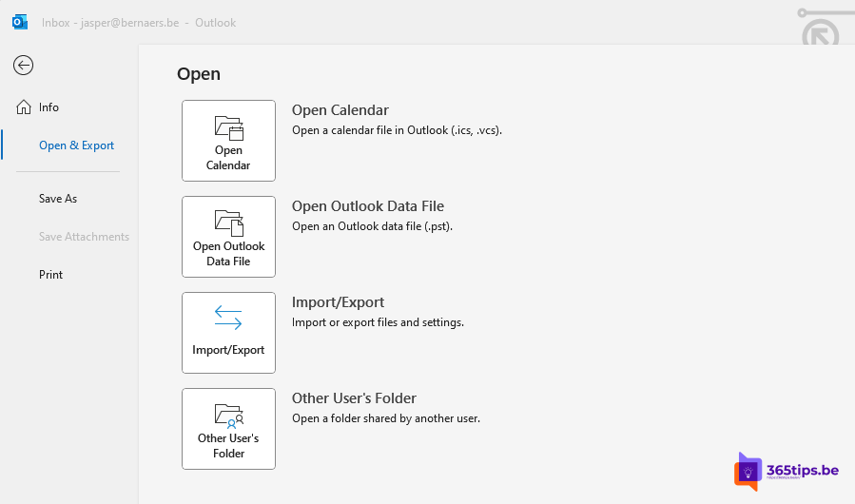Open the Info menu item
This screenshot has height=504, width=855.
point(49,107)
